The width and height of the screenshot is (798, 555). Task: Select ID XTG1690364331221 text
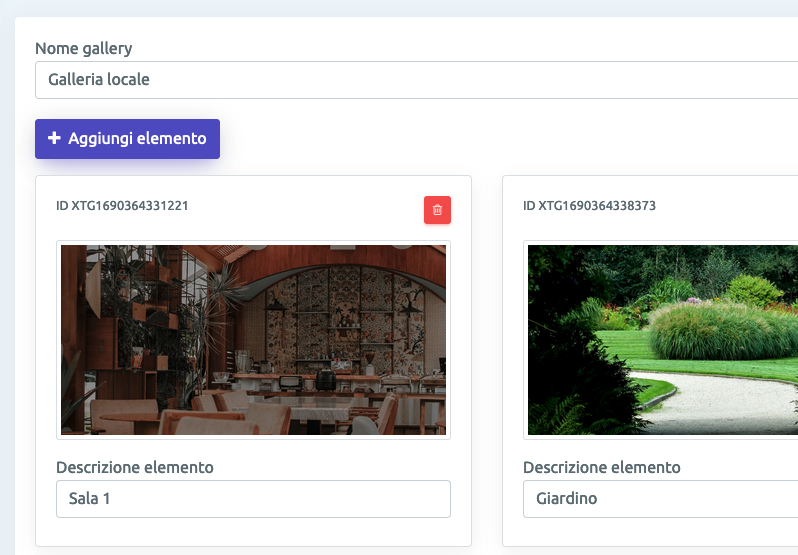click(x=122, y=206)
